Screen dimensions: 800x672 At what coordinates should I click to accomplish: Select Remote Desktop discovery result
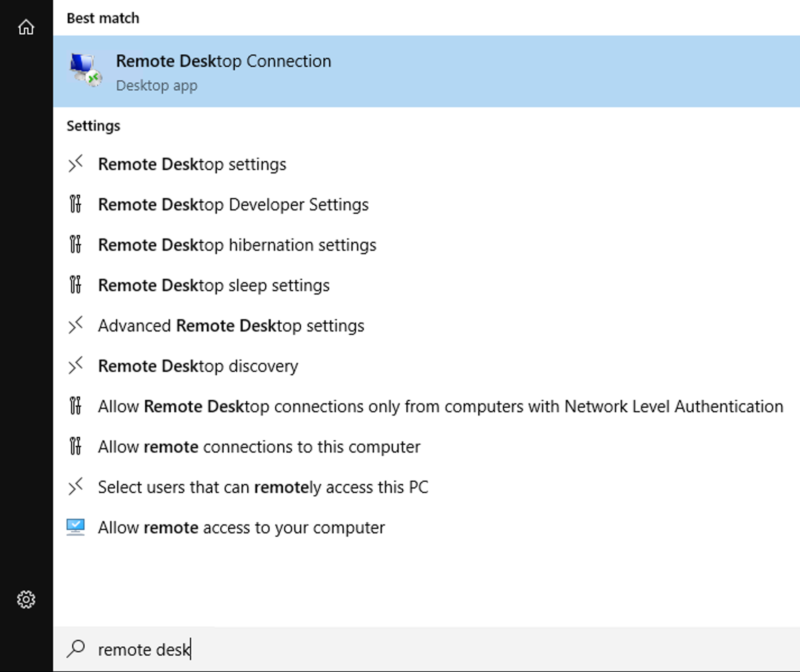point(198,366)
